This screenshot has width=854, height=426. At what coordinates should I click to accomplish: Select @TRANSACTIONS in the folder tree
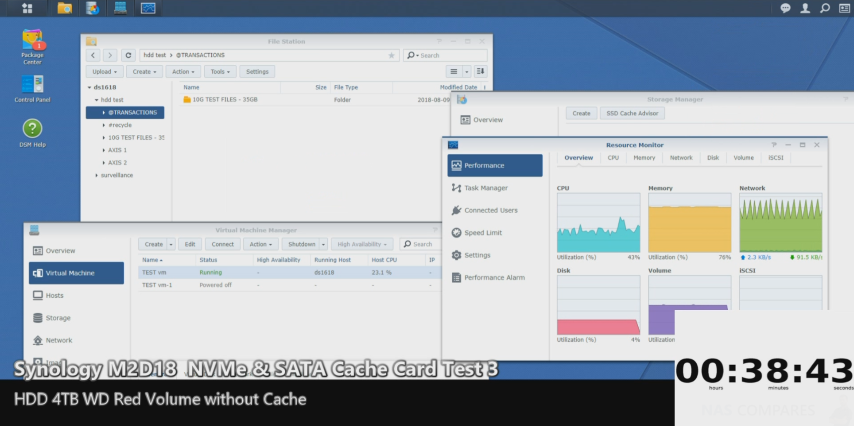pyautogui.click(x=125, y=113)
